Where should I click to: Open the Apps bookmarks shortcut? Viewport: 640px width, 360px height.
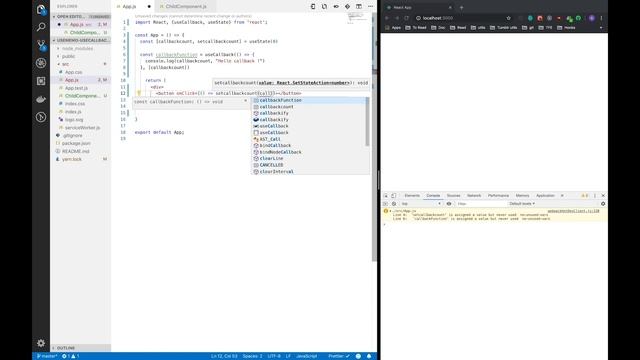393,28
